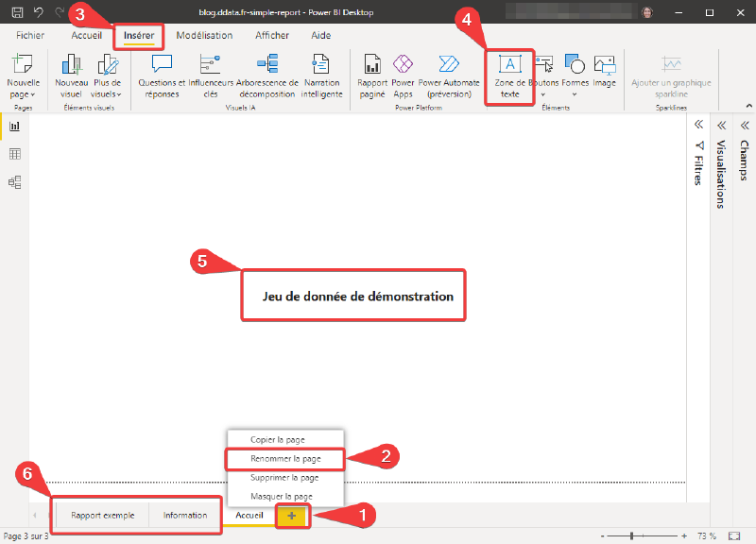Image resolution: width=756 pixels, height=544 pixels.
Task: Click the Visualisations pane label
Action: tap(721, 175)
